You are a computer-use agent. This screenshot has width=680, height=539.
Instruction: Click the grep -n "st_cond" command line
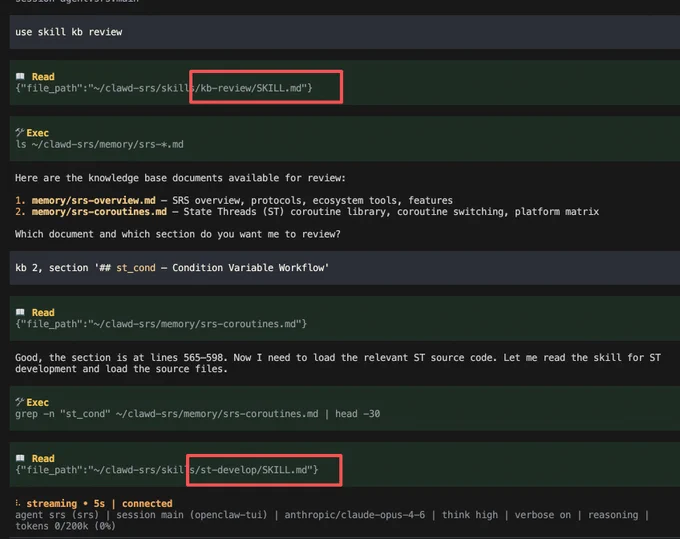click(197, 414)
